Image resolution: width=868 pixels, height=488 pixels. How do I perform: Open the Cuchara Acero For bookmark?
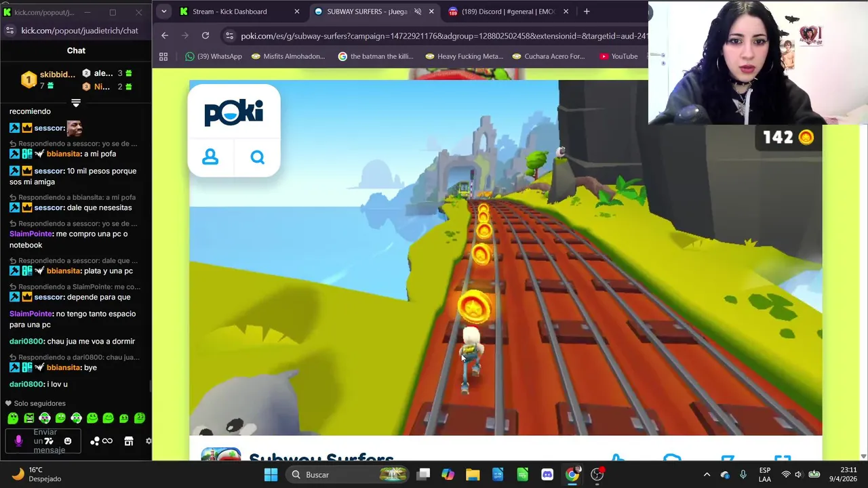click(x=549, y=56)
